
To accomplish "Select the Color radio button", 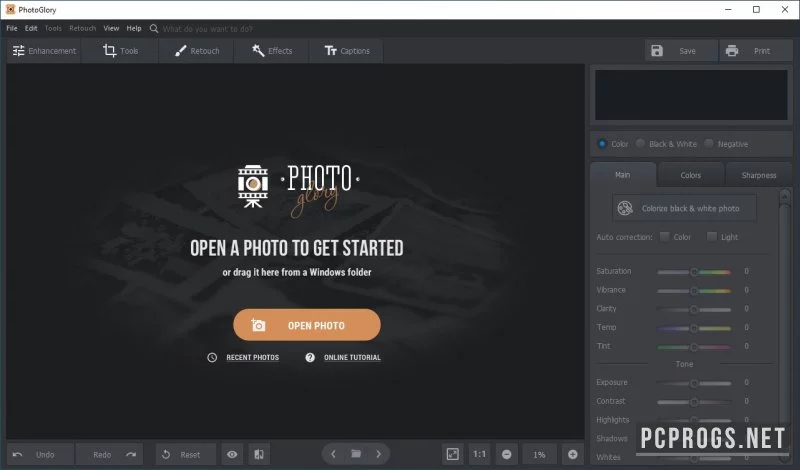I will [x=603, y=144].
